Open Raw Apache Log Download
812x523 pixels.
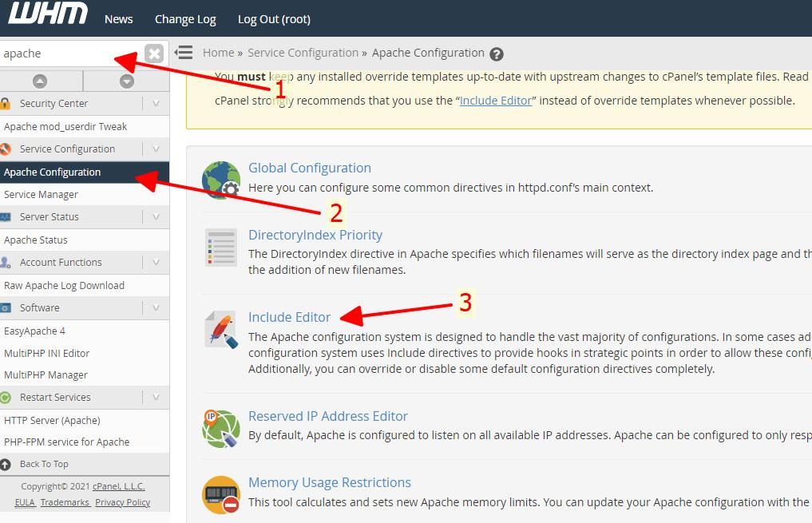[x=64, y=286]
